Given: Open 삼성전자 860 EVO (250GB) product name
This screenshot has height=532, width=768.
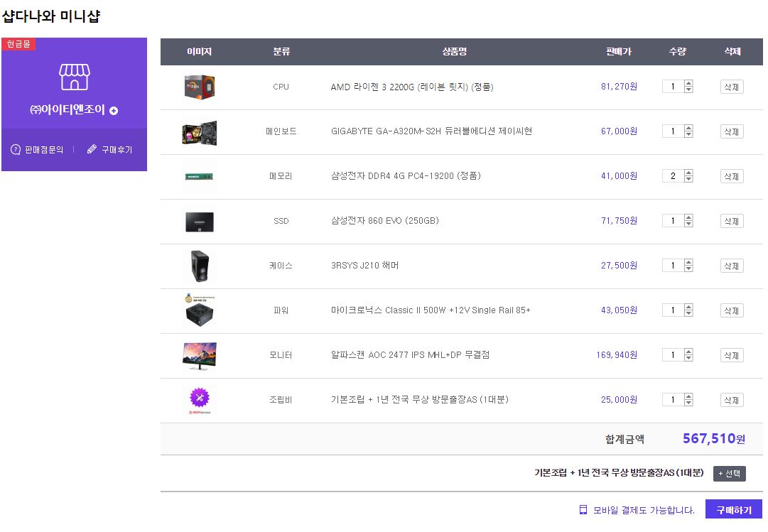Looking at the screenshot, I should click(385, 221).
